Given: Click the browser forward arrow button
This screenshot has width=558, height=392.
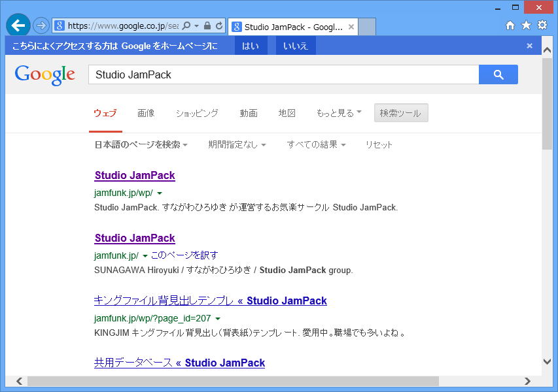Looking at the screenshot, I should 41,25.
